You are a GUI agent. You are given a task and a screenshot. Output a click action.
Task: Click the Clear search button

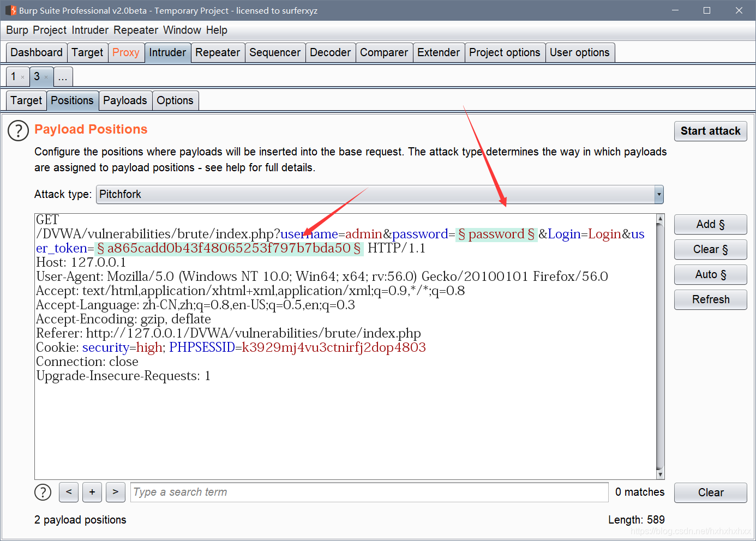pyautogui.click(x=710, y=492)
